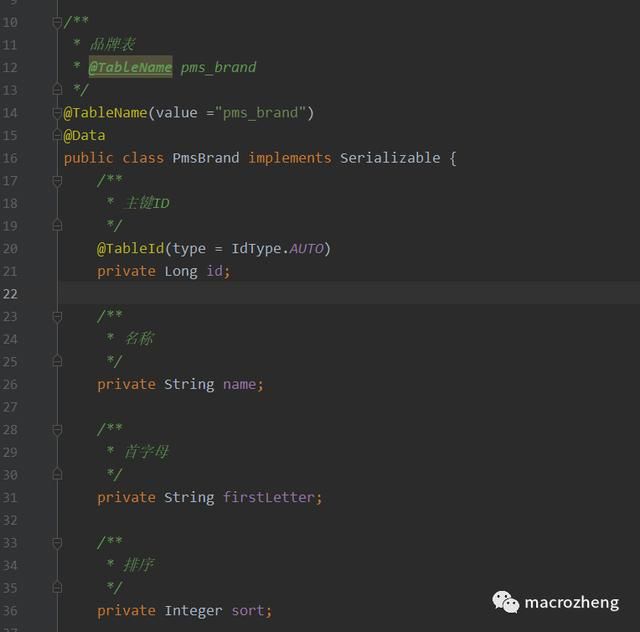Collapse the firstLetter comment at line 28
640x632 pixels.
coord(57,429)
